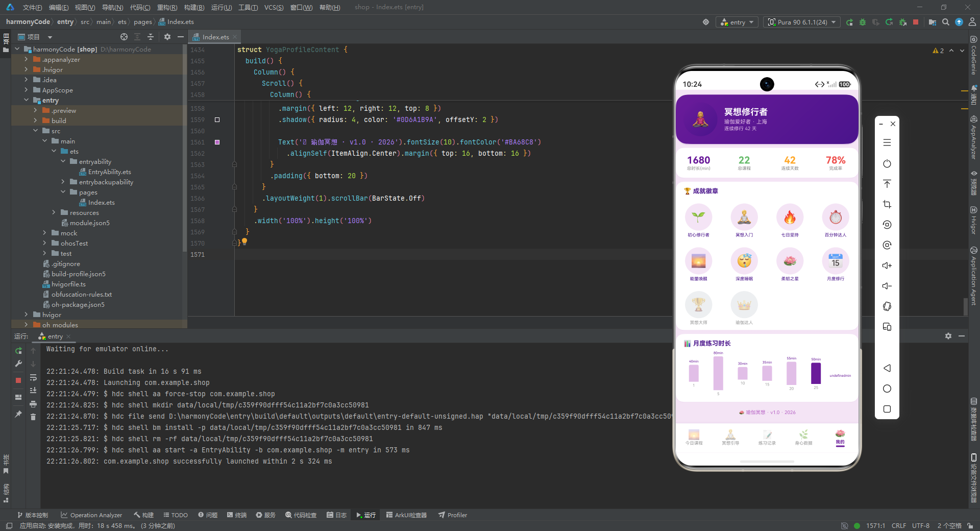Open the 构建(B) menu
The height and width of the screenshot is (531, 980).
point(194,7)
